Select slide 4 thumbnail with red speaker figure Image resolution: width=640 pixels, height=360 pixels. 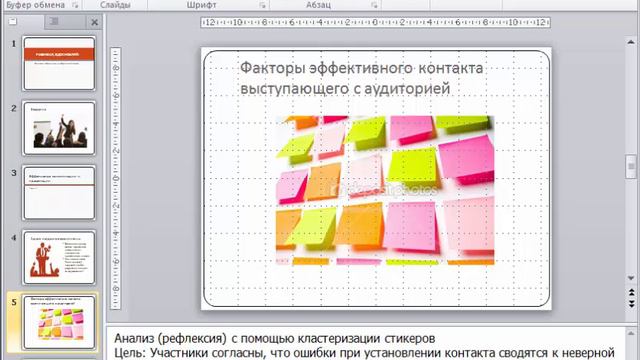pyautogui.click(x=59, y=257)
